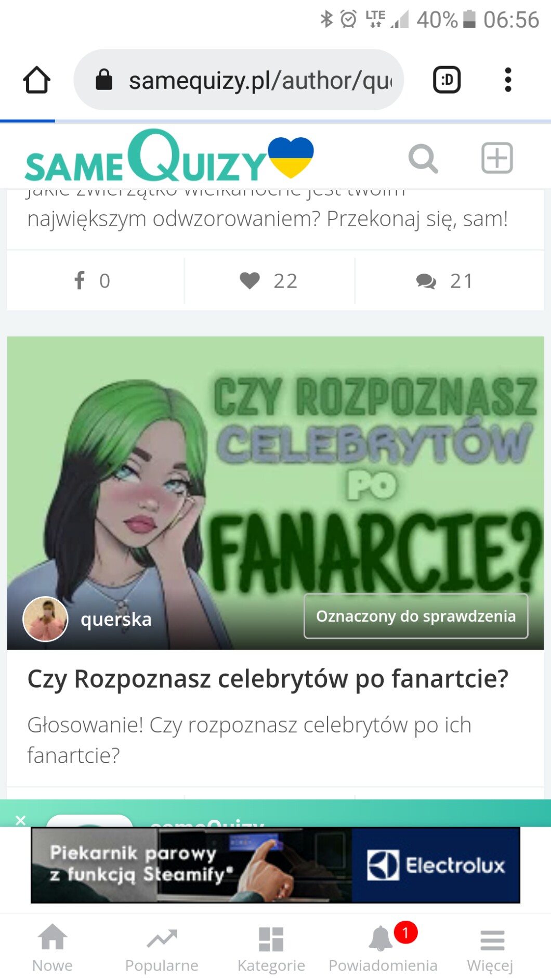551x980 pixels.
Task: Open the browser three-dot menu
Action: click(508, 80)
